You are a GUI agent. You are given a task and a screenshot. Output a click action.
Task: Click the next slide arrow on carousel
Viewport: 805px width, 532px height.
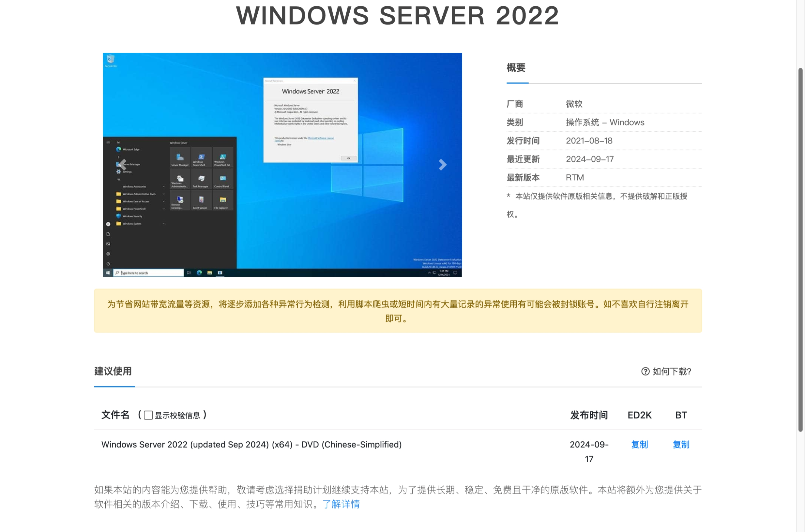[442, 165]
